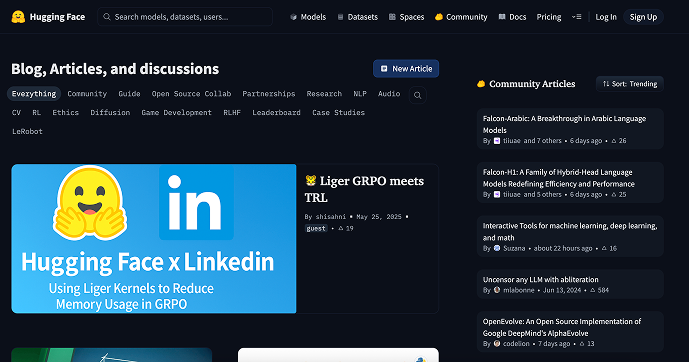
Task: Click the yellow icon beside Community nav
Action: point(439,17)
